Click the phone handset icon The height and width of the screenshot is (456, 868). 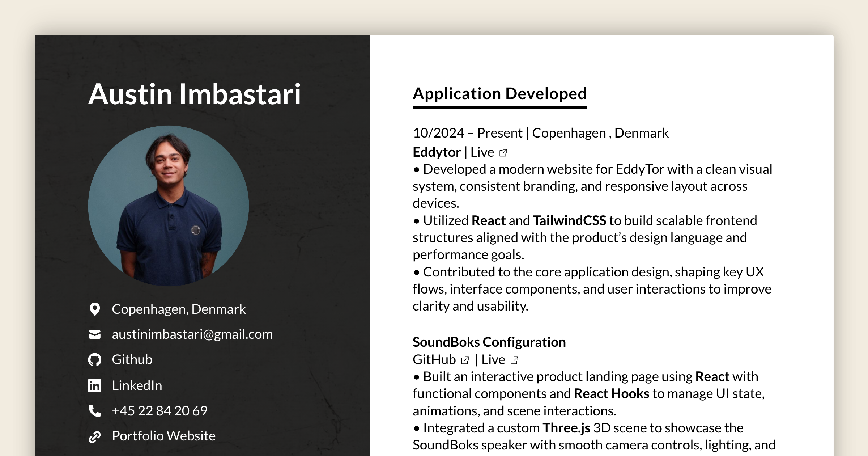(x=94, y=410)
